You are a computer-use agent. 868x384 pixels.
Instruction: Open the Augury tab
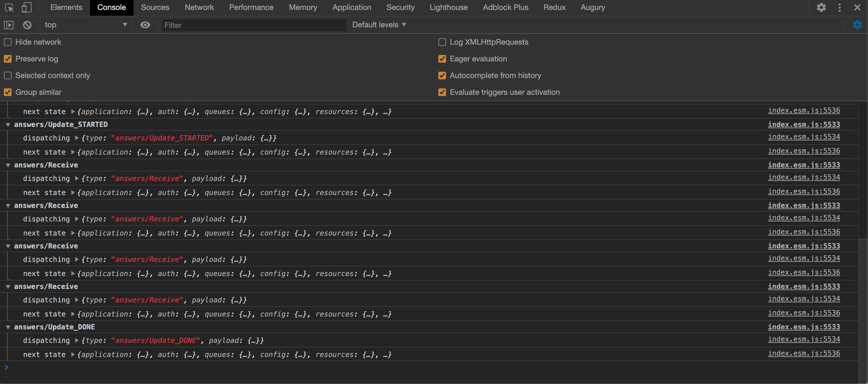pos(593,7)
